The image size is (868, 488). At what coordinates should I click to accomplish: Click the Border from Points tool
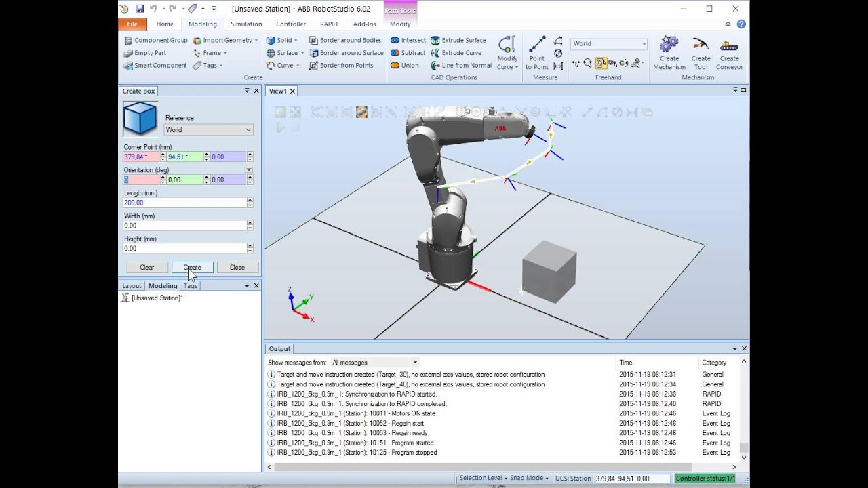click(x=341, y=66)
